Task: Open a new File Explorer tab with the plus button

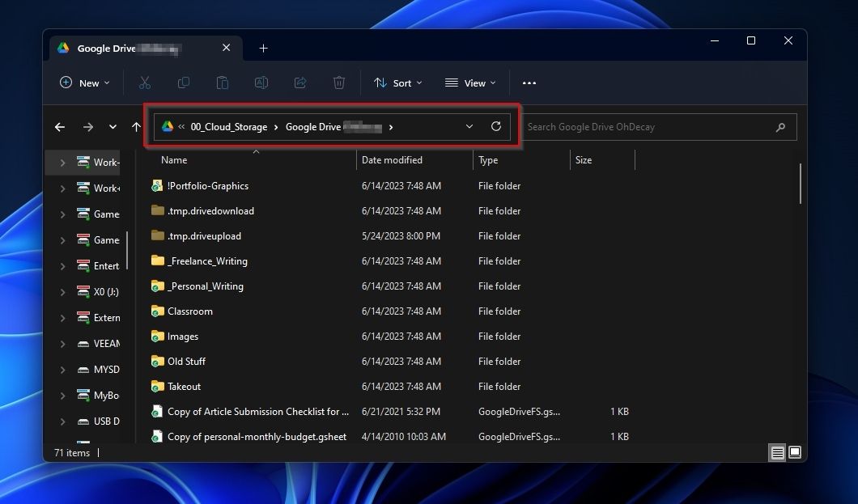Action: tap(263, 49)
